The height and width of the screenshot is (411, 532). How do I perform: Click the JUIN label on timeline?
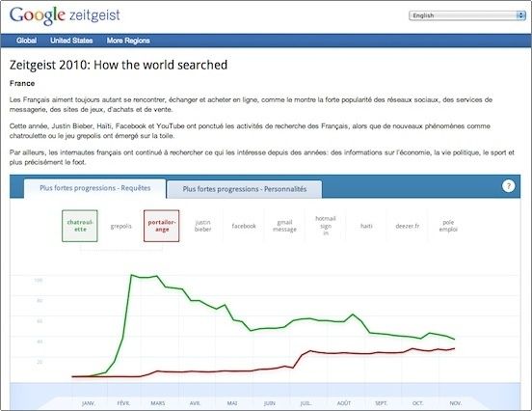tap(270, 403)
